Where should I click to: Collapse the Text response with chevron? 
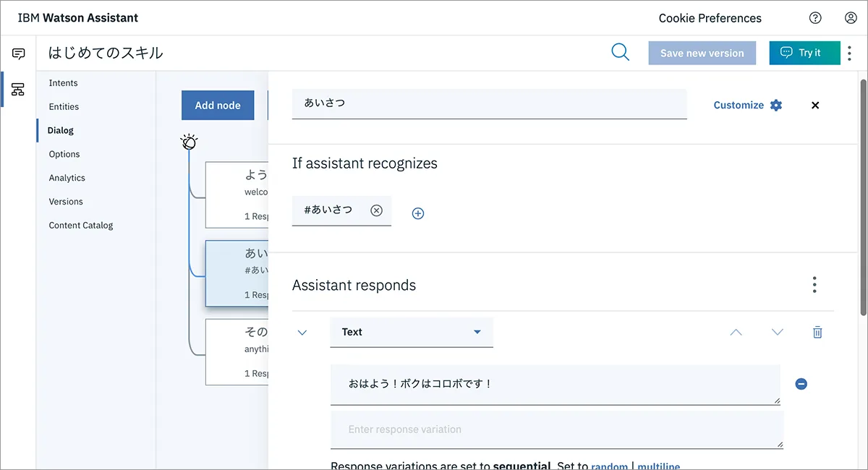tap(302, 333)
